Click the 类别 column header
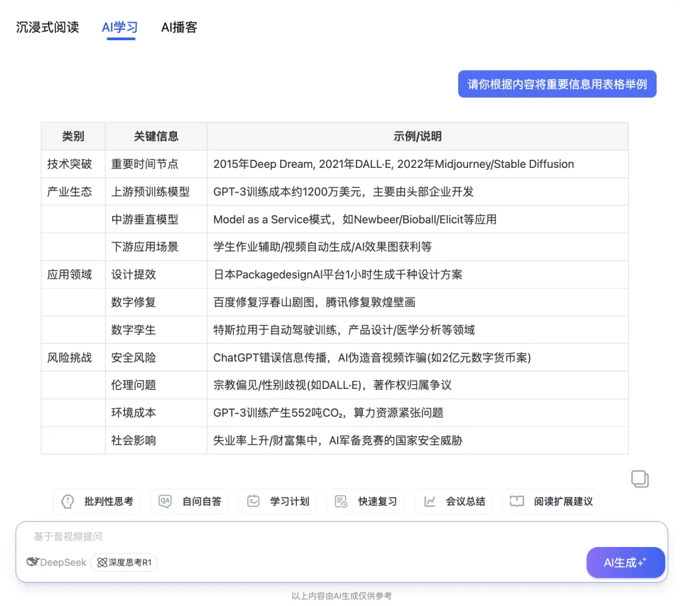700x606 pixels. 73,136
